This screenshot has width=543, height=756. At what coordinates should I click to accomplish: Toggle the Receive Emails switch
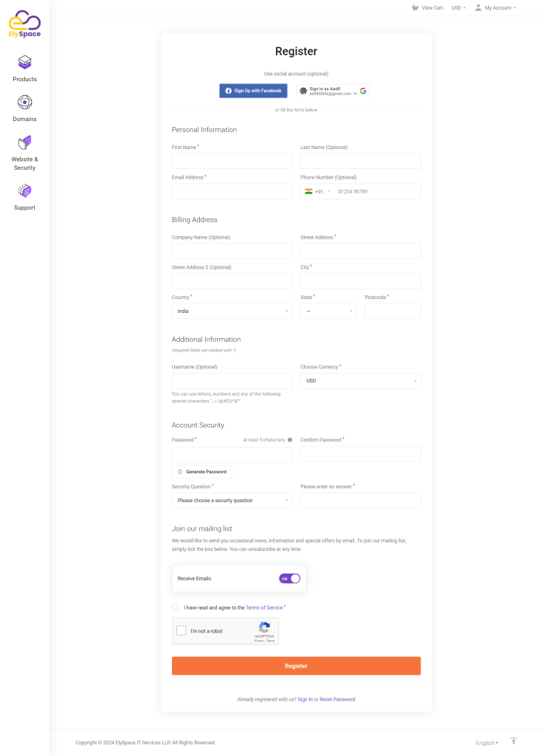coord(289,579)
